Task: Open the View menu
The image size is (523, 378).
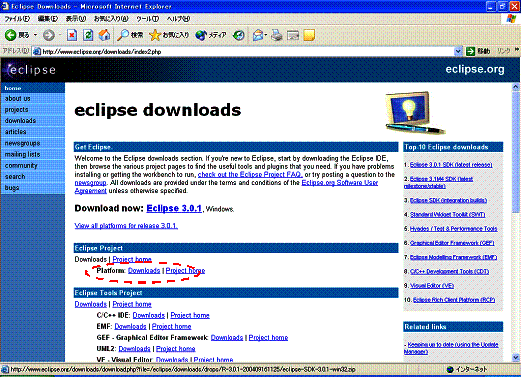Action: click(76, 19)
